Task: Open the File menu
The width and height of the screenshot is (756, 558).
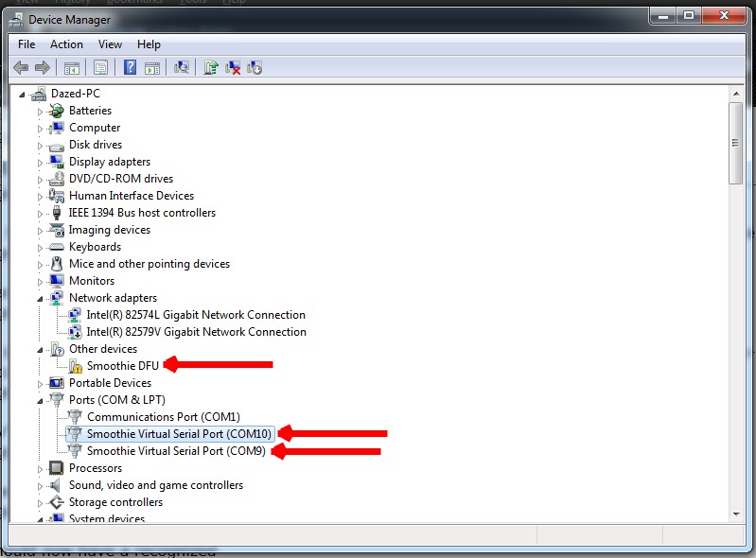Action: (x=26, y=44)
